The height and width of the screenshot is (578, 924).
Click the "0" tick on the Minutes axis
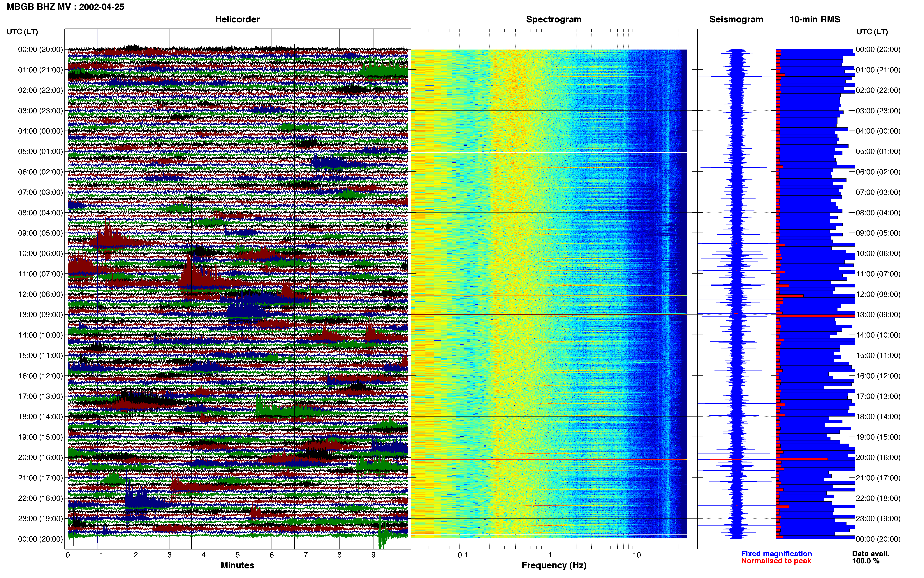[68, 555]
